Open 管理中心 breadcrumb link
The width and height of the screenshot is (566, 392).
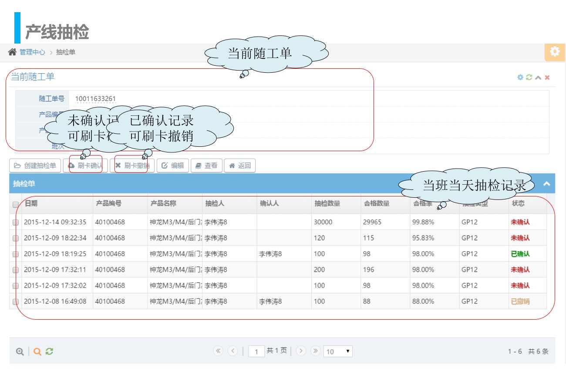tap(32, 52)
